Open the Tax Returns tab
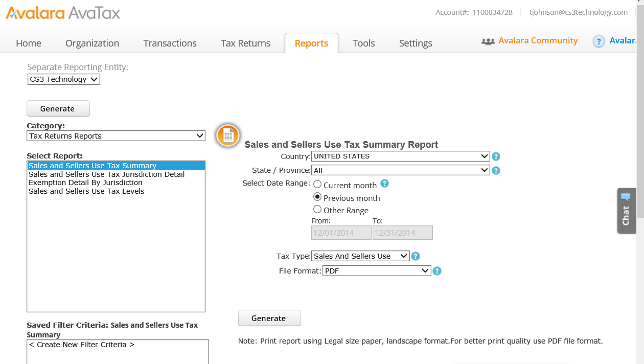The width and height of the screenshot is (644, 364). (246, 43)
